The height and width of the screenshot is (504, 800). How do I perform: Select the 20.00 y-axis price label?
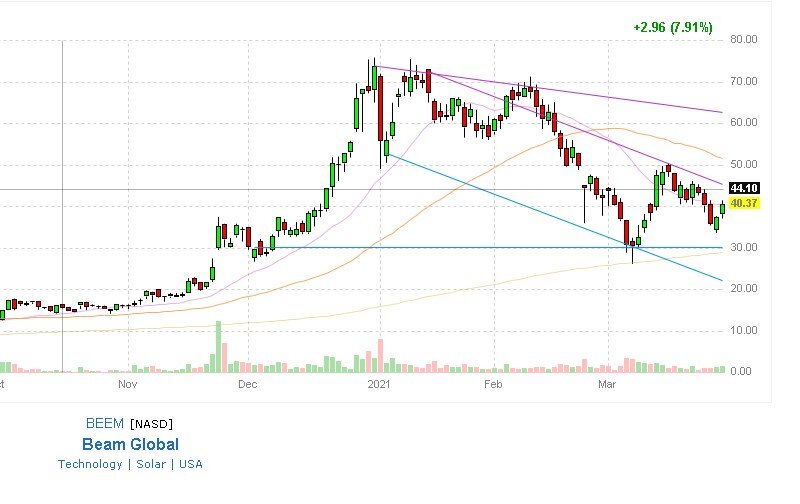(744, 289)
